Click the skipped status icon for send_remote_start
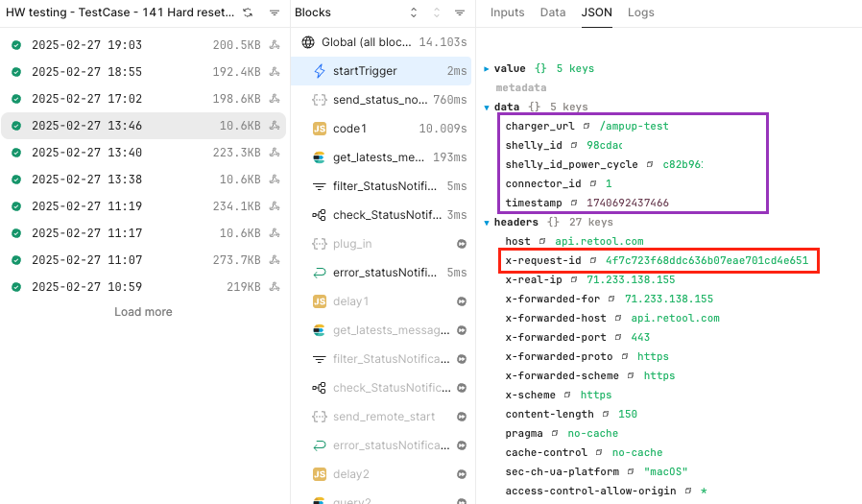Screen dimensions: 862x504 [462, 417]
